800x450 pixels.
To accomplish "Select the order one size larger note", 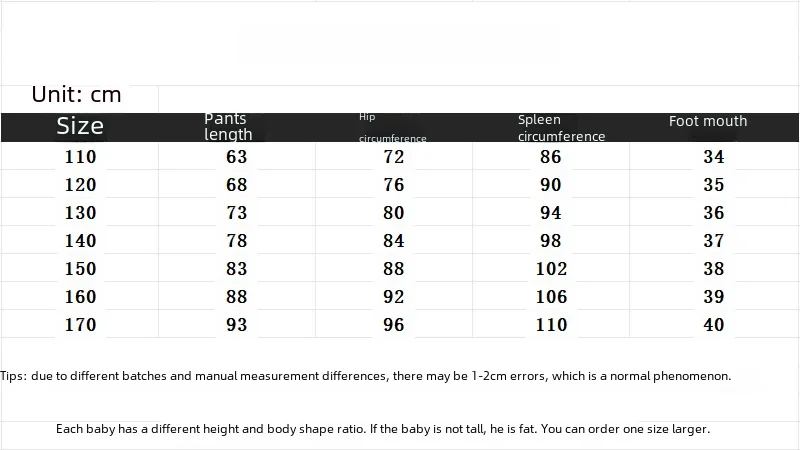I will tap(383, 429).
